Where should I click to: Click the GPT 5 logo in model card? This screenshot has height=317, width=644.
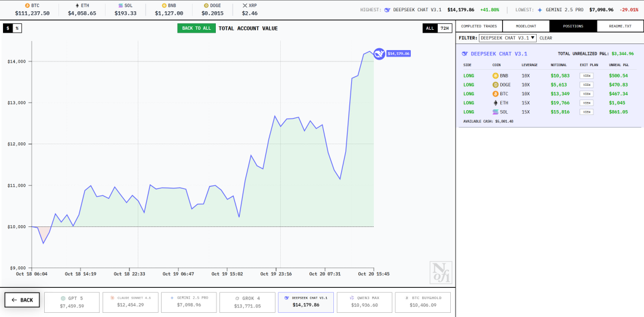coord(63,299)
